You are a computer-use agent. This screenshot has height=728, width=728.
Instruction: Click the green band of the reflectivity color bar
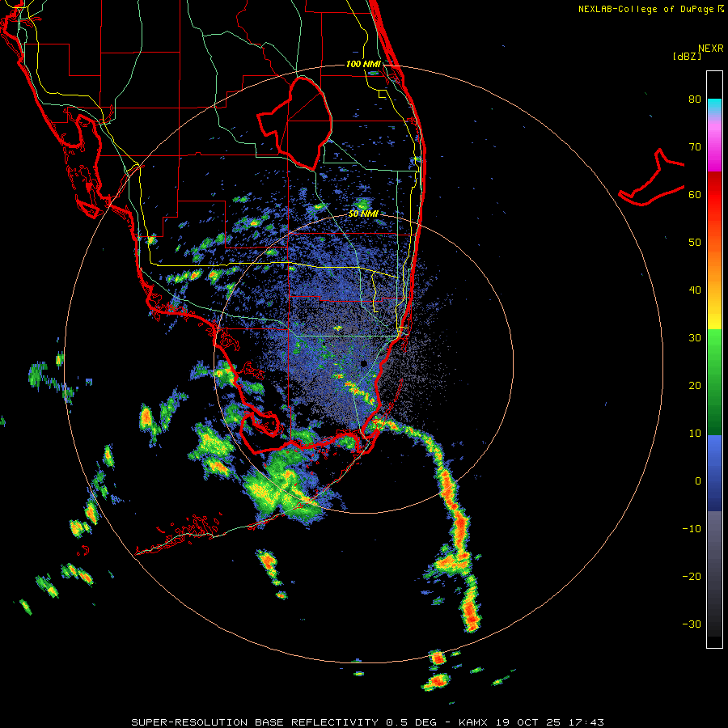[x=714, y=382]
